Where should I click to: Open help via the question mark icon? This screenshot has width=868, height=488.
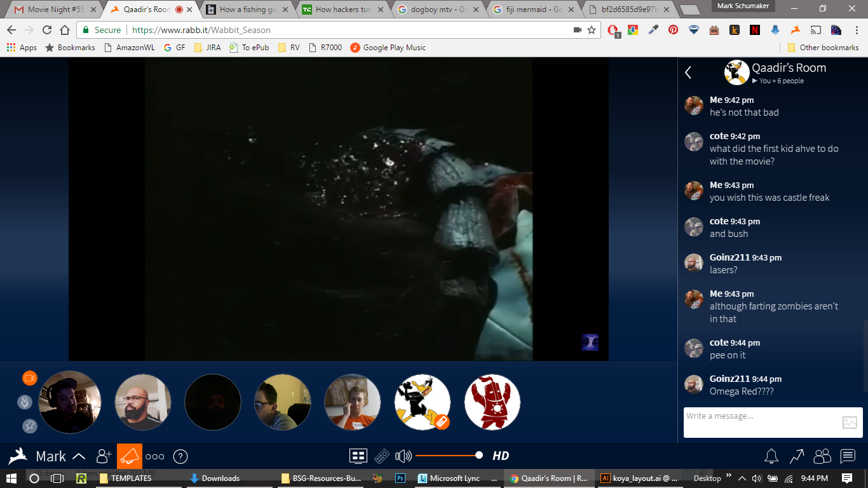(x=180, y=456)
